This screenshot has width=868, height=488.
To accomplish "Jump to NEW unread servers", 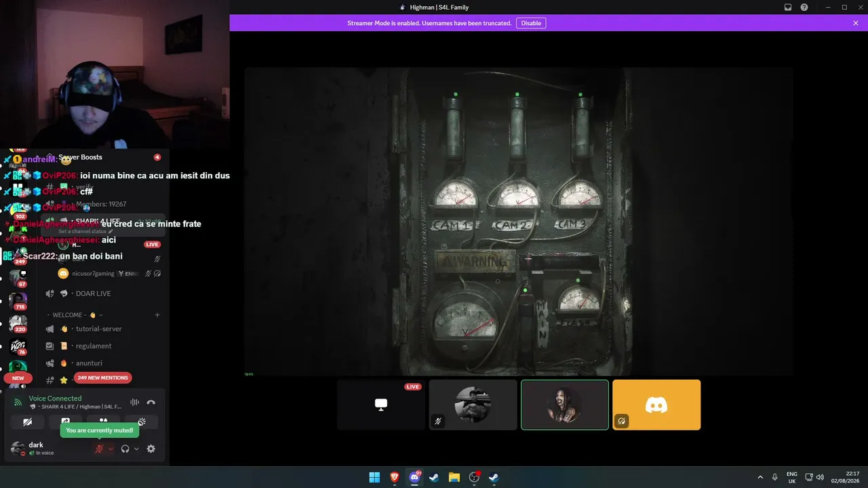I will (x=18, y=378).
